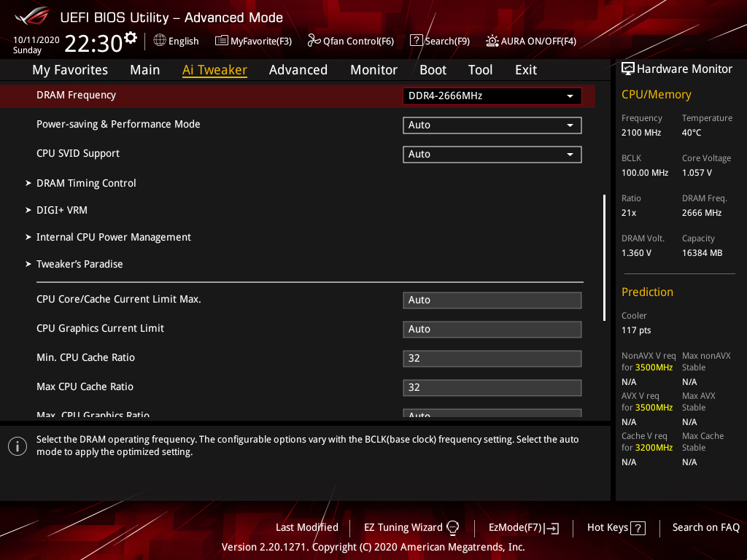Click Last Modified button
Viewport: 747px width, 560px height.
pos(307,527)
